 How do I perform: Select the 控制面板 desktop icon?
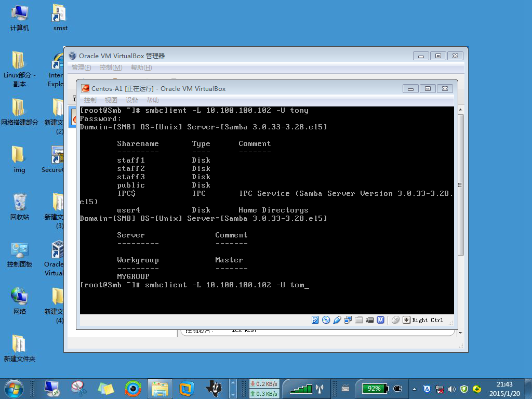point(19,254)
